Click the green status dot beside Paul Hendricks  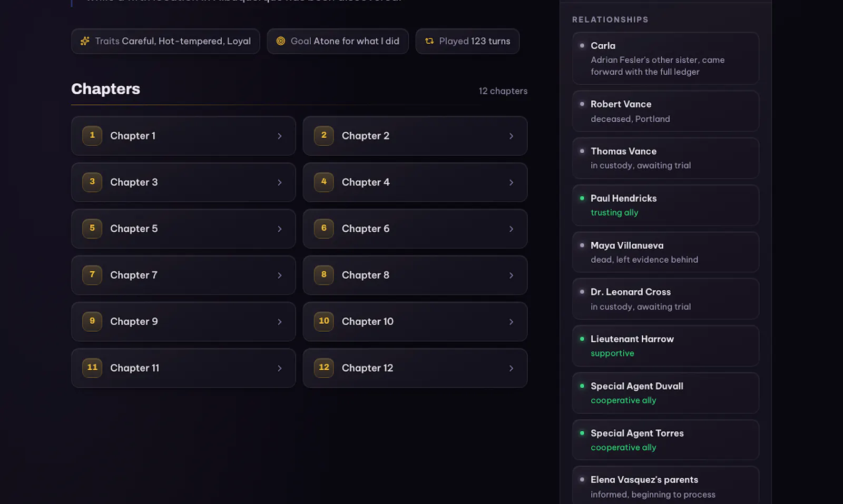[x=582, y=198]
